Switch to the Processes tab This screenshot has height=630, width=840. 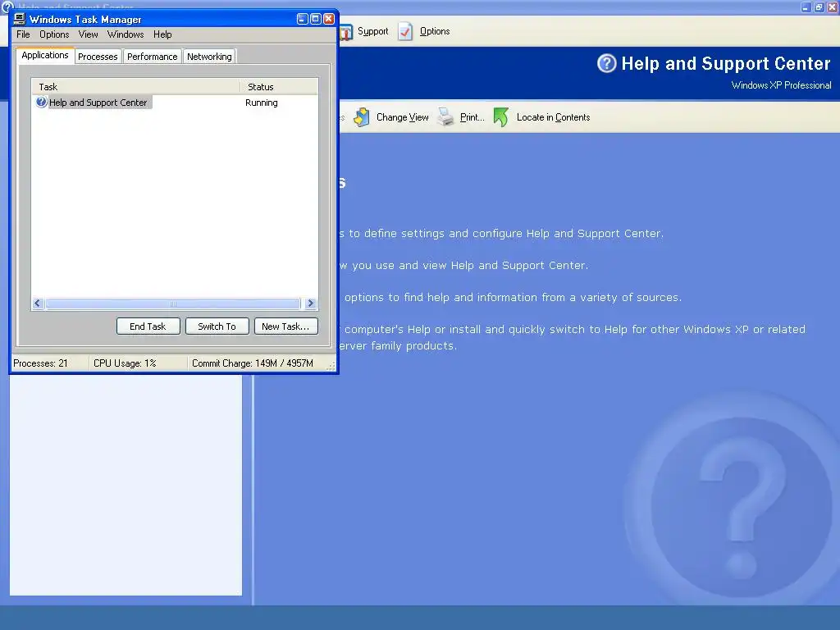(98, 57)
